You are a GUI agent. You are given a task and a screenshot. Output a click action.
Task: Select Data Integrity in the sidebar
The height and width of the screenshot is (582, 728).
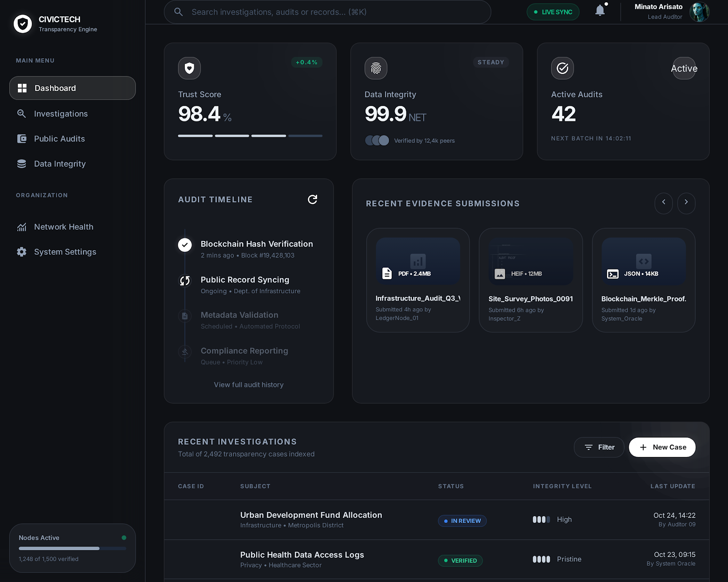tap(72, 164)
